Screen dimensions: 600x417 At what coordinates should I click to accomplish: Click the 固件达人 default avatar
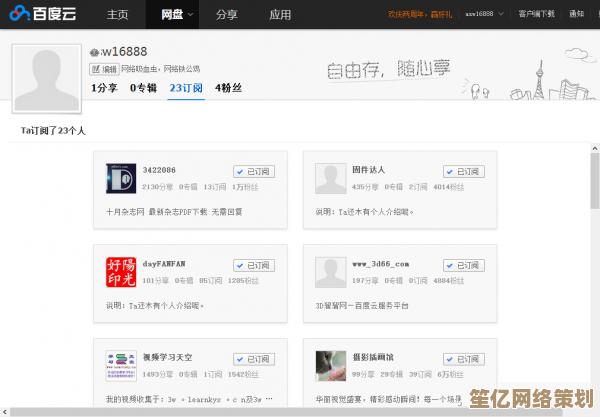click(x=330, y=178)
